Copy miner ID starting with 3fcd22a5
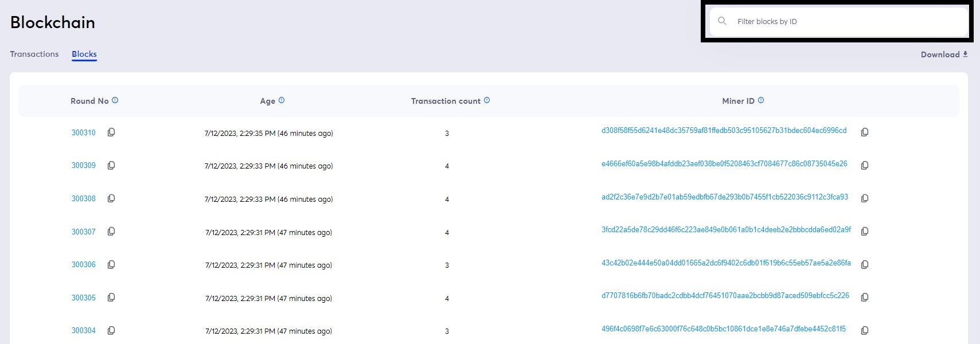Viewport: 980px width, 344px height. [865, 232]
